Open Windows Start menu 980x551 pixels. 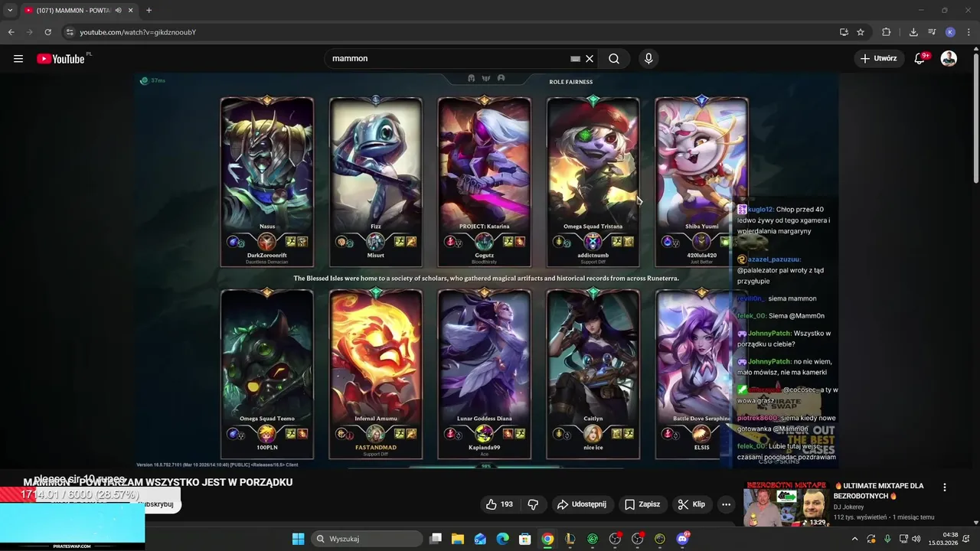298,539
